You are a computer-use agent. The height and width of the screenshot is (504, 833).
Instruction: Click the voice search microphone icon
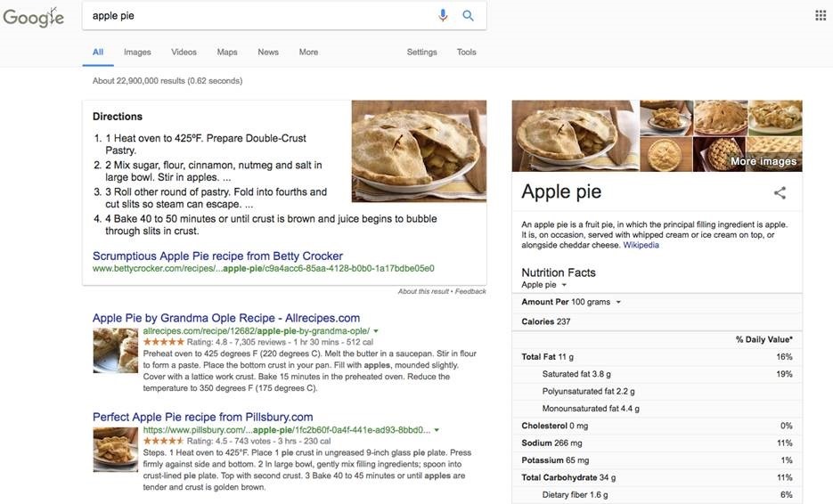(443, 15)
